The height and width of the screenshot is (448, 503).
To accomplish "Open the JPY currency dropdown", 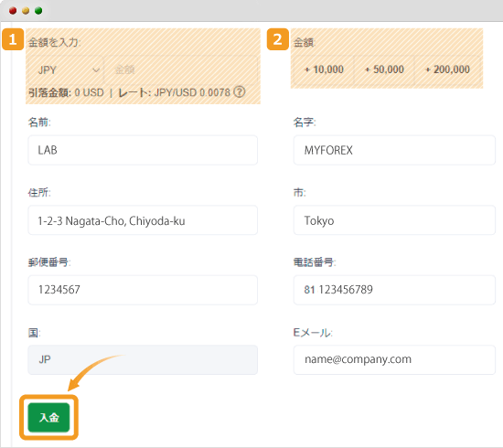I will pos(66,69).
